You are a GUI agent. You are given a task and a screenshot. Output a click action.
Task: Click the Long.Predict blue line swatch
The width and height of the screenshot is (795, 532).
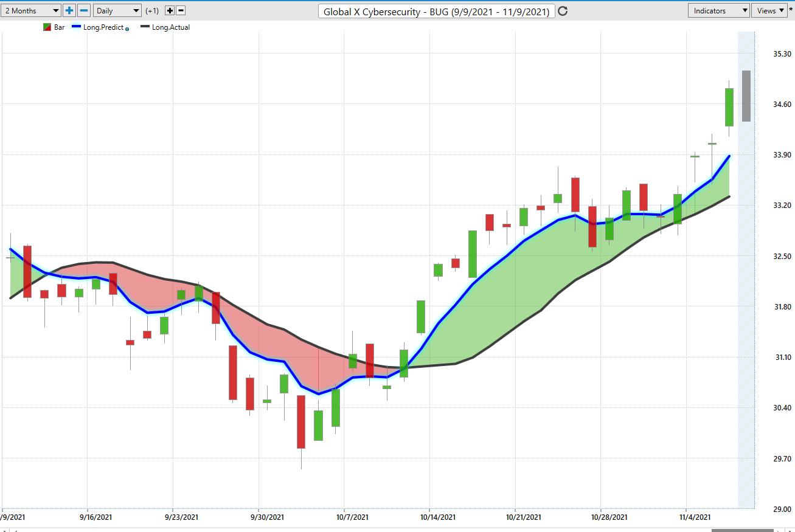(76, 27)
